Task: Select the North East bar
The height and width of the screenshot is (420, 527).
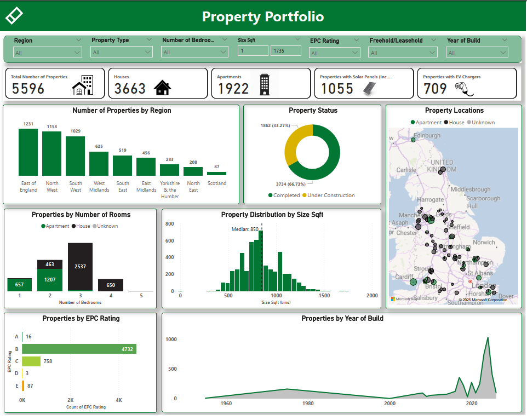Action: click(x=193, y=171)
